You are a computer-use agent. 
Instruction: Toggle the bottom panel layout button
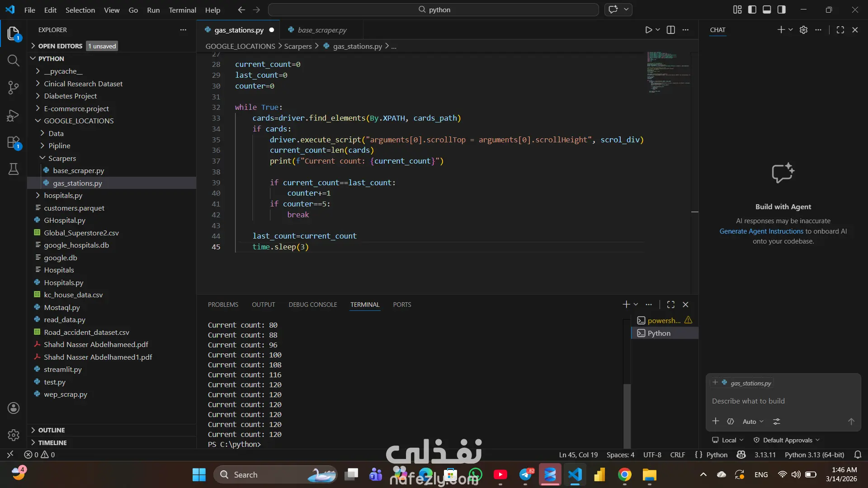click(x=767, y=9)
